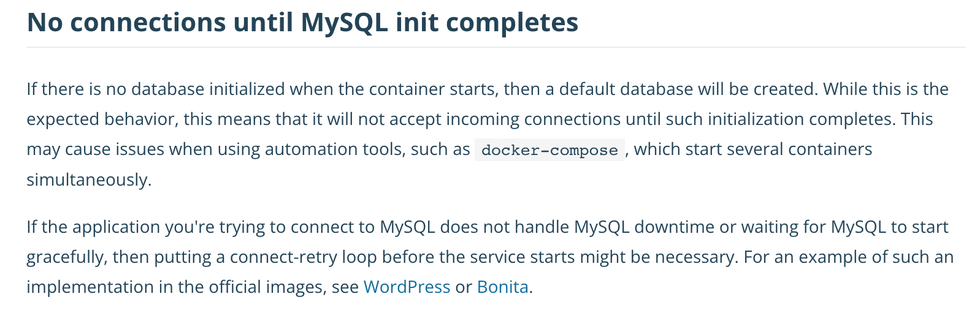Click the divider line below the heading
This screenshot has width=980, height=310.
pyautogui.click(x=496, y=47)
